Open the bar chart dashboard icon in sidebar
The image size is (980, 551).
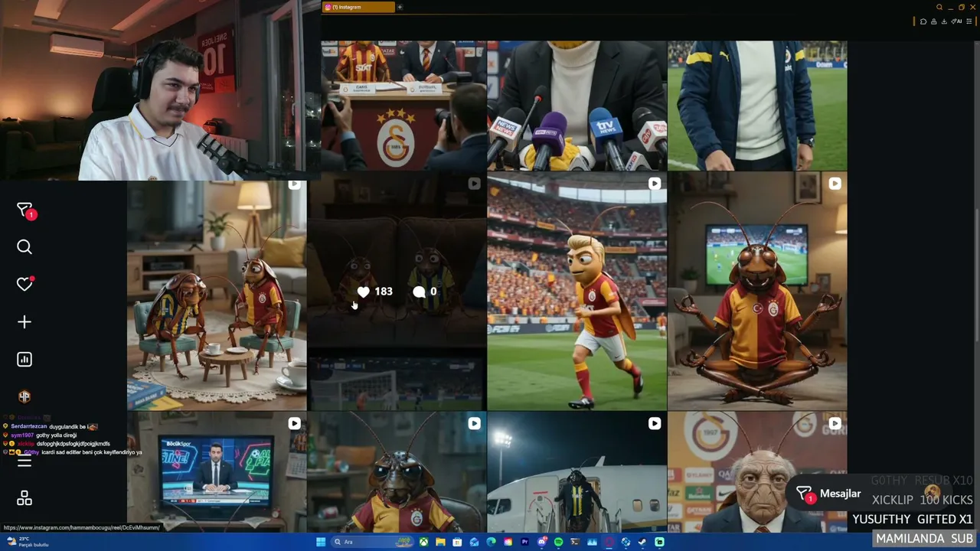[x=24, y=360]
